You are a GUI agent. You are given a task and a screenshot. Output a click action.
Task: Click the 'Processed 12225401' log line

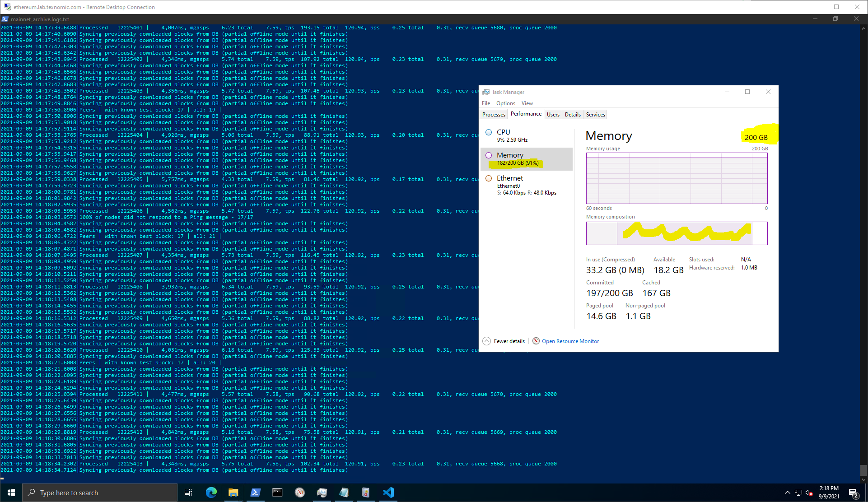pos(279,28)
